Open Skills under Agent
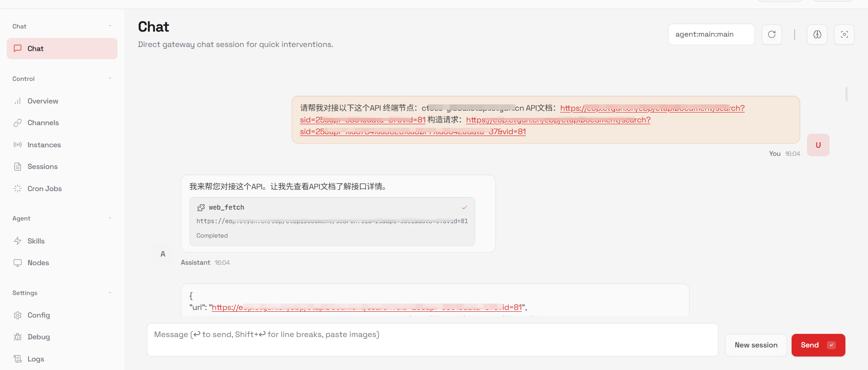The height and width of the screenshot is (370, 868). [x=36, y=241]
